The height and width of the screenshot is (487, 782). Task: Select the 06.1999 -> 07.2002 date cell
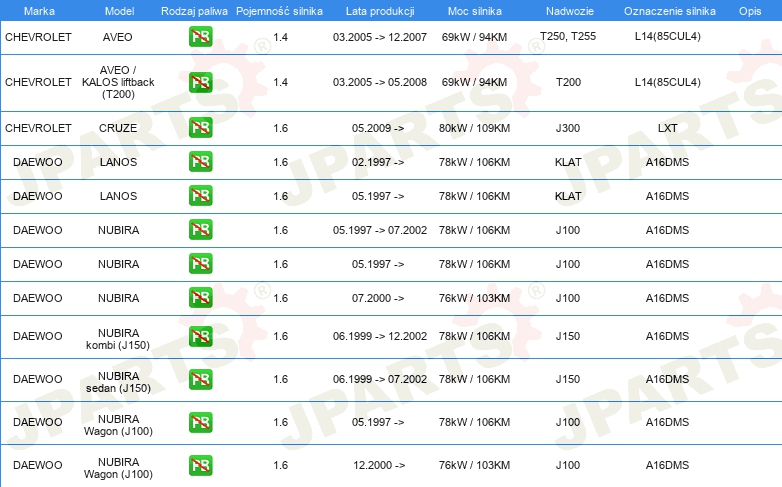tap(380, 379)
